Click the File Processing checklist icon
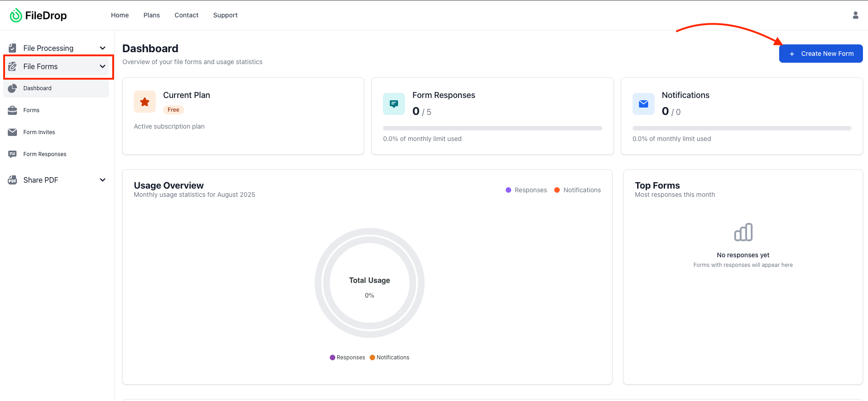This screenshot has height=401, width=868. (x=12, y=48)
